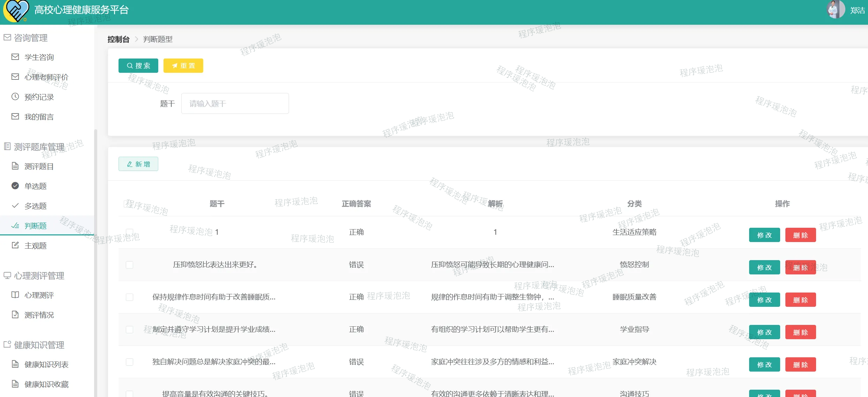Click the yellow 重置 button
Screen dimensions: 868x397
point(183,66)
